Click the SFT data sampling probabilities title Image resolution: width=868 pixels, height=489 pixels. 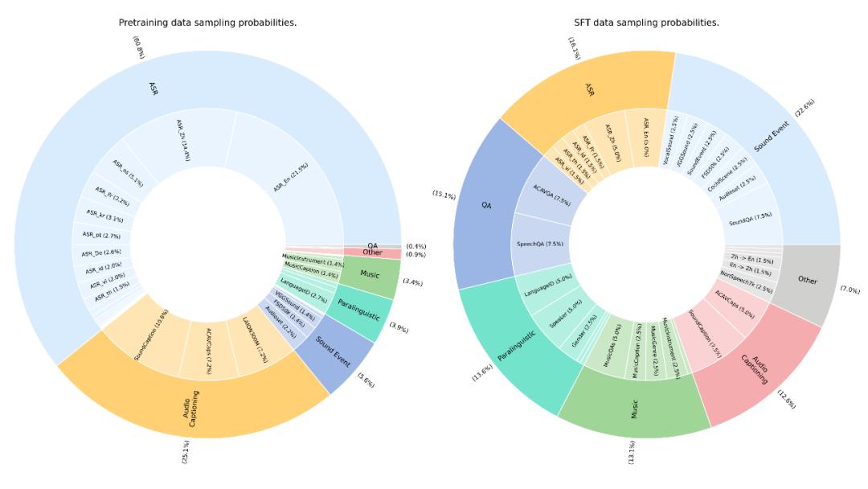click(646, 23)
